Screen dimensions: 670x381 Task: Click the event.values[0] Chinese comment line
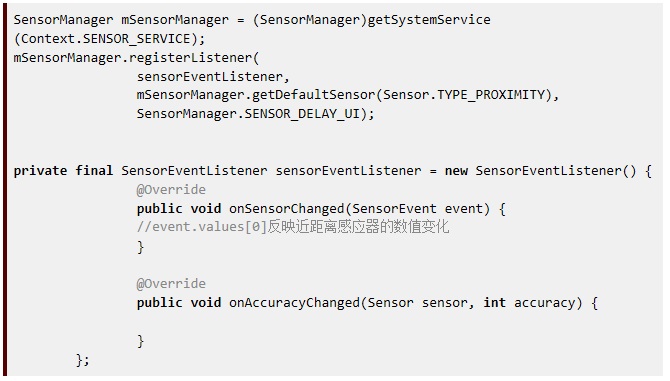coord(293,227)
